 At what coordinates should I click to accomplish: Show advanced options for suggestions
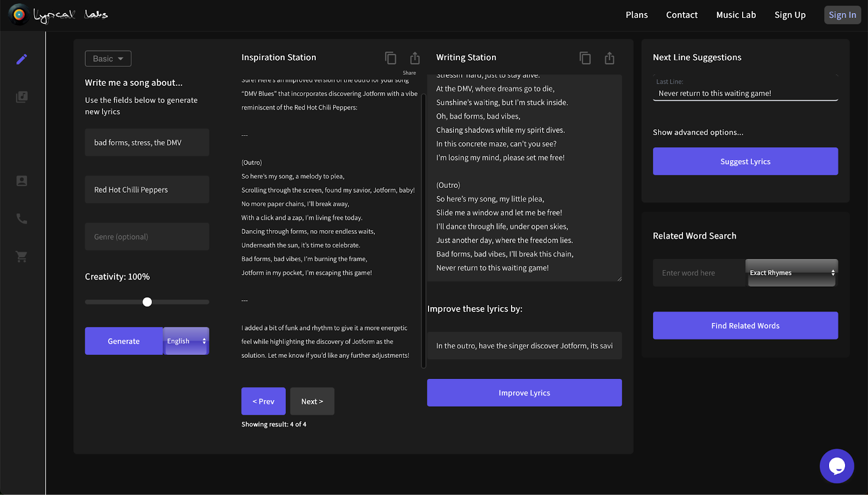[x=698, y=132]
